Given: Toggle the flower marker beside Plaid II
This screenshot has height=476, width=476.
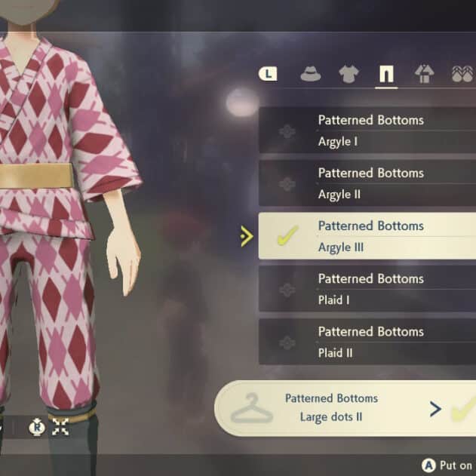Looking at the screenshot, I should click(287, 342).
